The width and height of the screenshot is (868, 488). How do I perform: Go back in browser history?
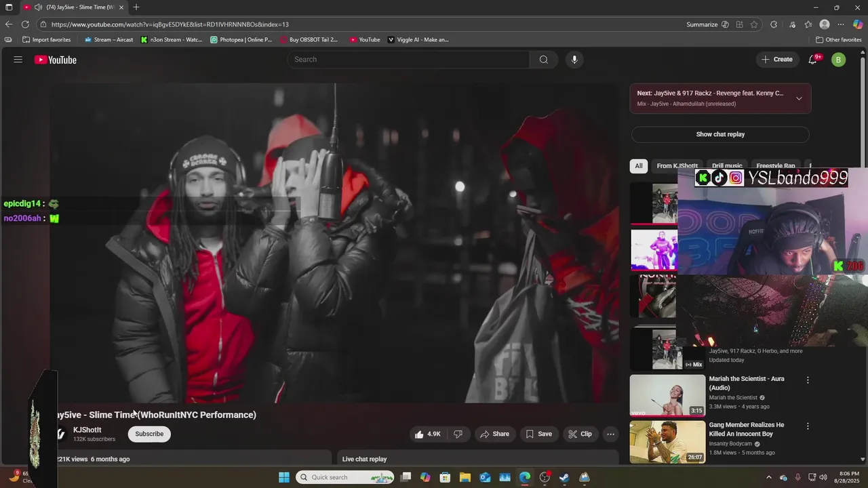coord(9,24)
